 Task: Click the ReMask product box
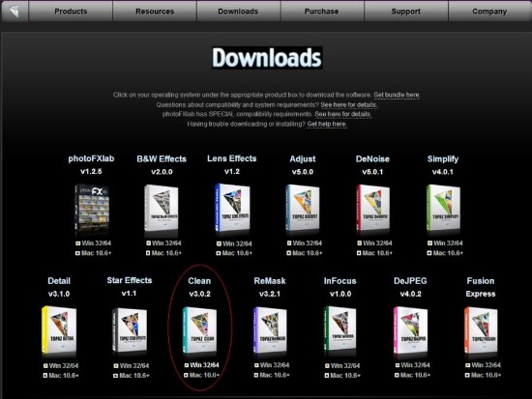point(270,329)
